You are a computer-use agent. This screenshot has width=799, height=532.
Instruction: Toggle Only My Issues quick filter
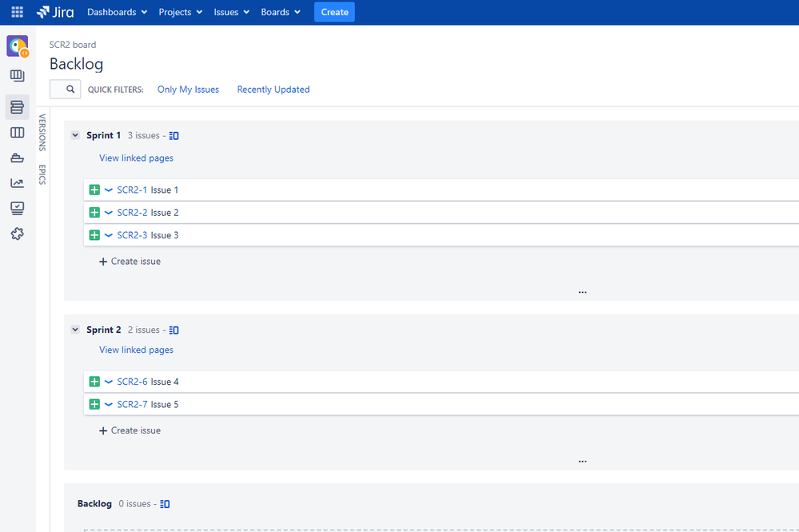[x=188, y=89]
